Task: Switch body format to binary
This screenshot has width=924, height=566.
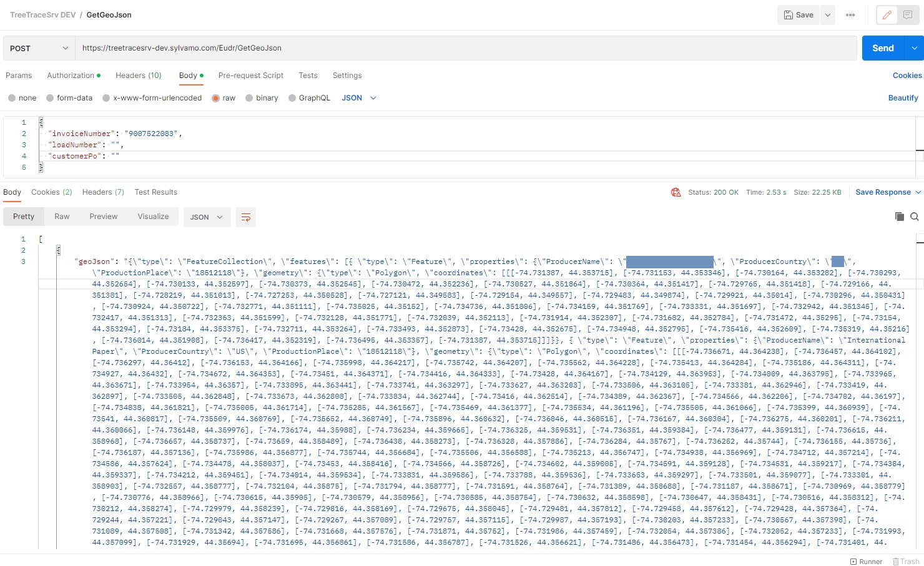Action: [262, 98]
